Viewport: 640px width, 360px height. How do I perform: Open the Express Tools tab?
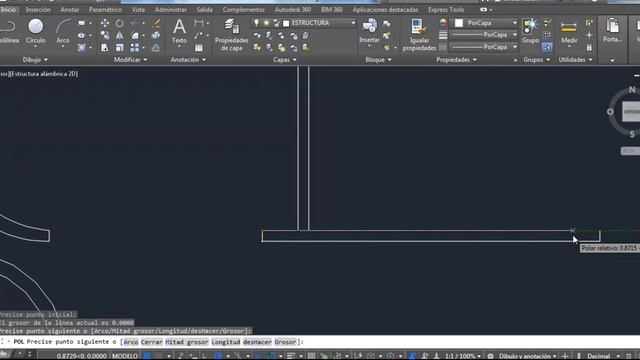(446, 9)
